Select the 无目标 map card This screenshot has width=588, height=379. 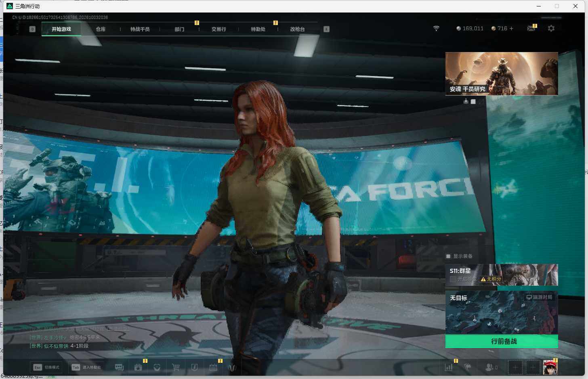click(502, 313)
